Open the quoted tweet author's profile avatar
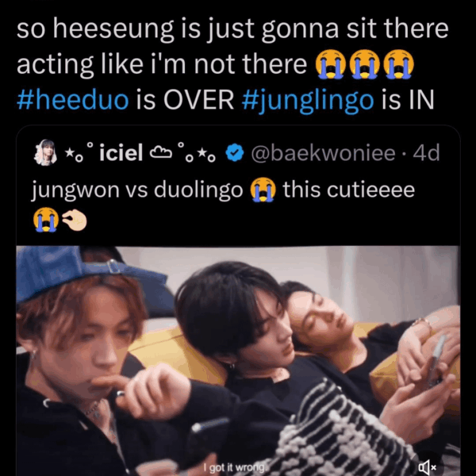This screenshot has height=476, width=476. tap(45, 152)
